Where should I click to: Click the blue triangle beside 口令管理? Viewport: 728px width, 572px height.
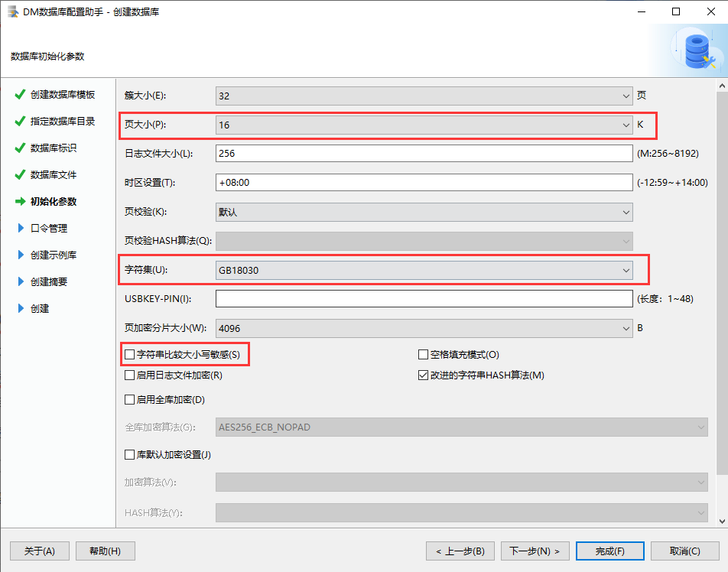[x=21, y=228]
